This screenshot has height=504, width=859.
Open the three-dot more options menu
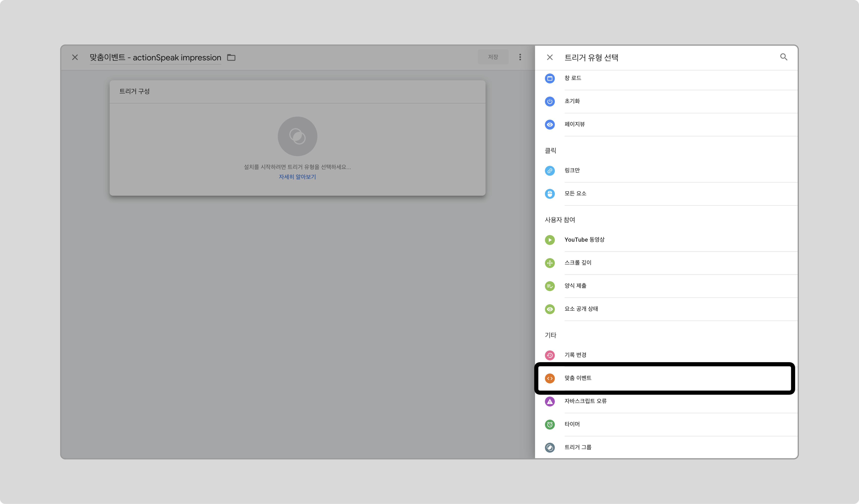pos(520,57)
